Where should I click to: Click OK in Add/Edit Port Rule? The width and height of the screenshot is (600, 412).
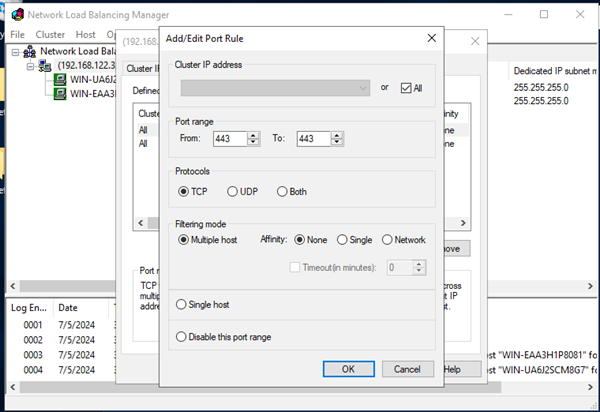349,369
